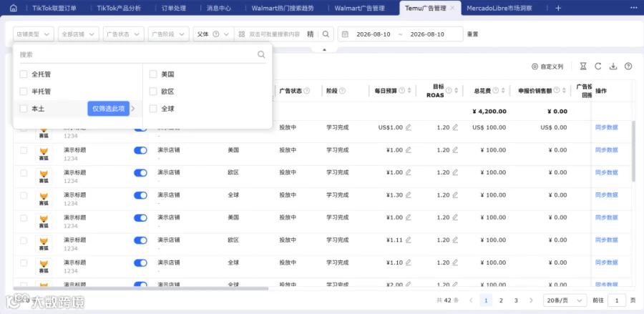This screenshot has height=314, width=644.
Task: Open the calendar icon for date range
Action: 345,34
